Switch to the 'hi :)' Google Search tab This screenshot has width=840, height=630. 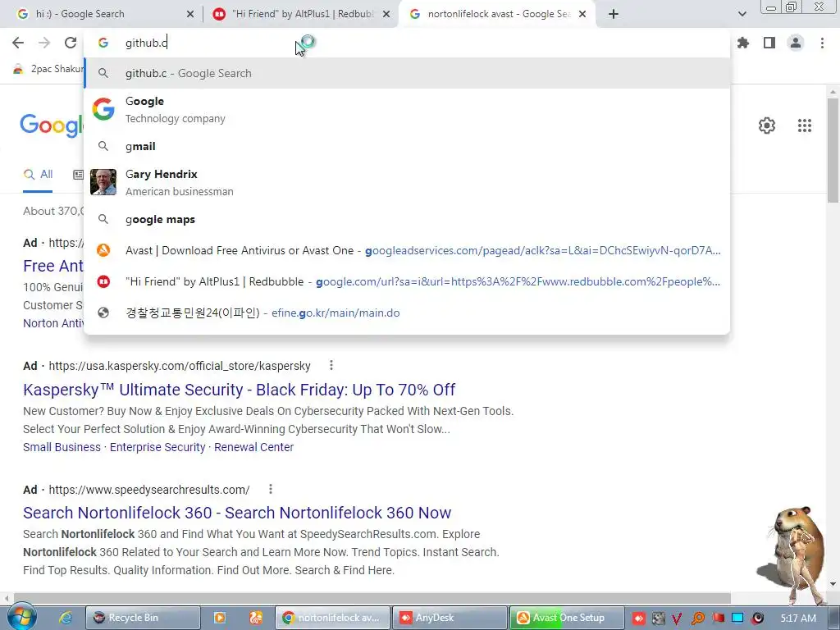tap(102, 14)
